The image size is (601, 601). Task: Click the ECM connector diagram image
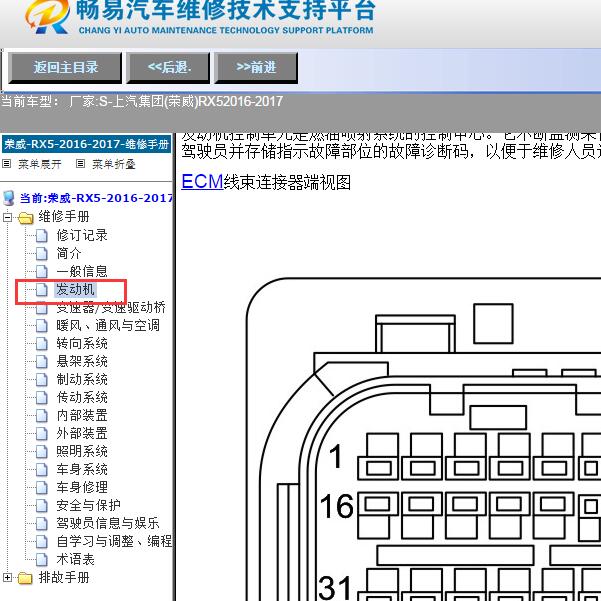coord(424,439)
